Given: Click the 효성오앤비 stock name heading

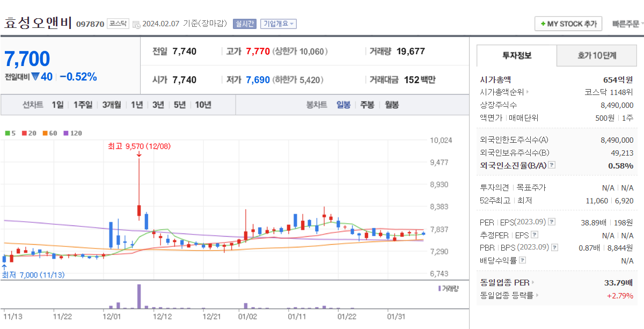Looking at the screenshot, I should coord(38,23).
